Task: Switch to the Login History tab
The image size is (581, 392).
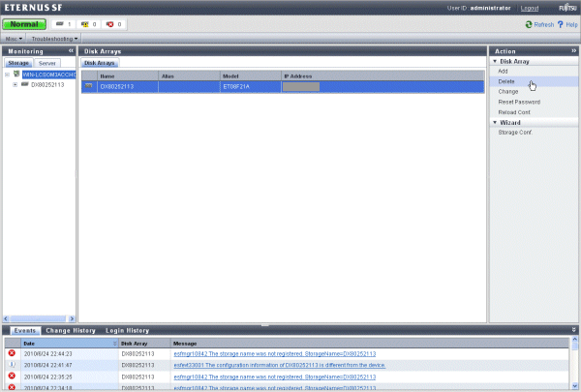Action: pyautogui.click(x=127, y=330)
